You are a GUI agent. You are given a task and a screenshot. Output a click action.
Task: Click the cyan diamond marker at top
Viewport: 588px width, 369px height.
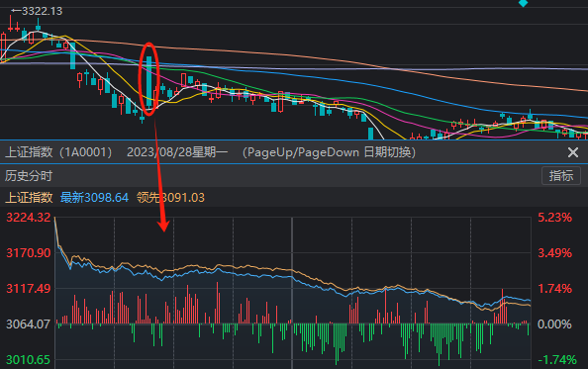pyautogui.click(x=523, y=3)
